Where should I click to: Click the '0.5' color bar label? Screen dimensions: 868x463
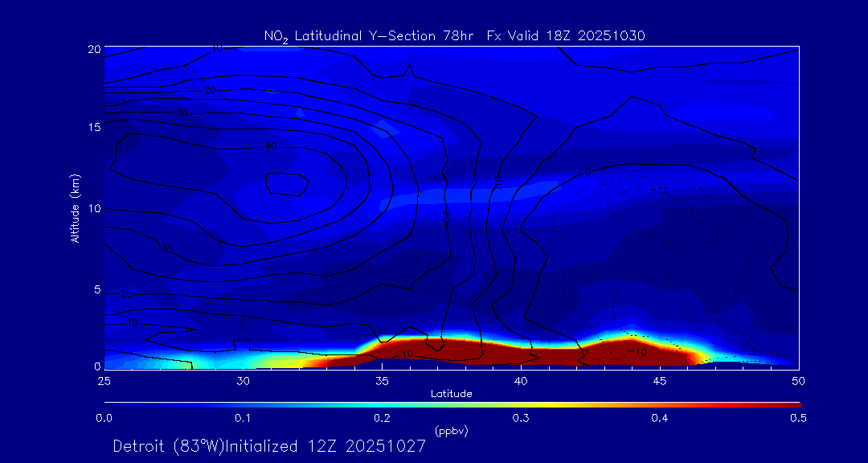[799, 419]
